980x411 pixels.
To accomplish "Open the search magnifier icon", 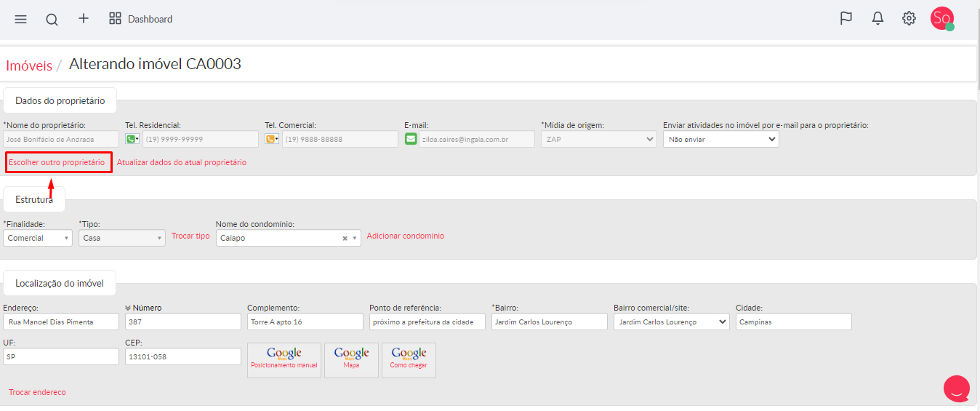I will tap(52, 20).
